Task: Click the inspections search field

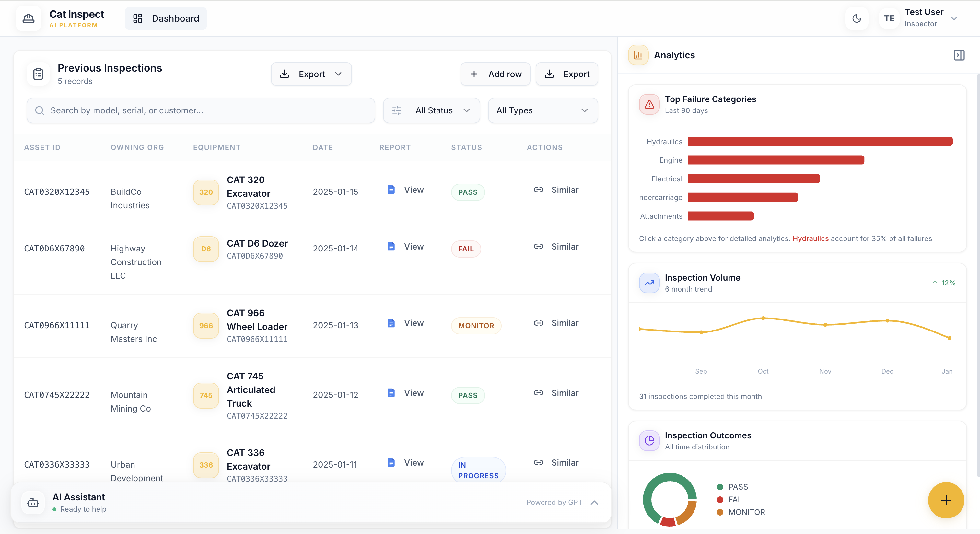Action: (x=201, y=110)
